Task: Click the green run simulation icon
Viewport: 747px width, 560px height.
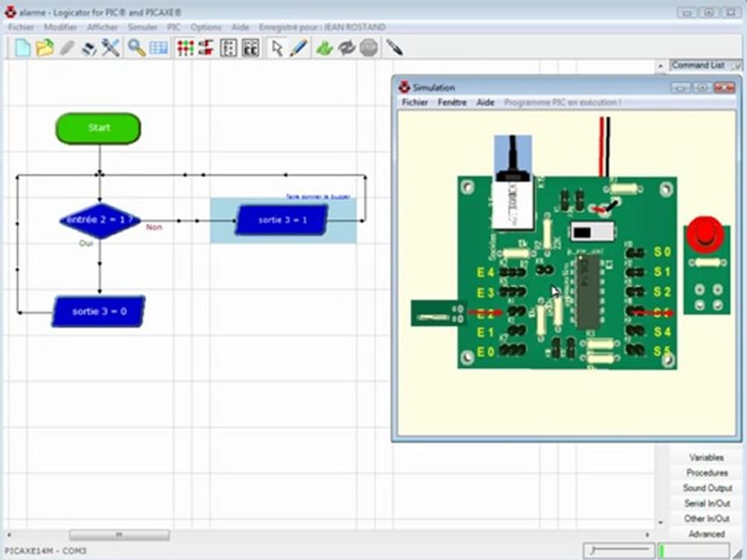Action: 324,48
